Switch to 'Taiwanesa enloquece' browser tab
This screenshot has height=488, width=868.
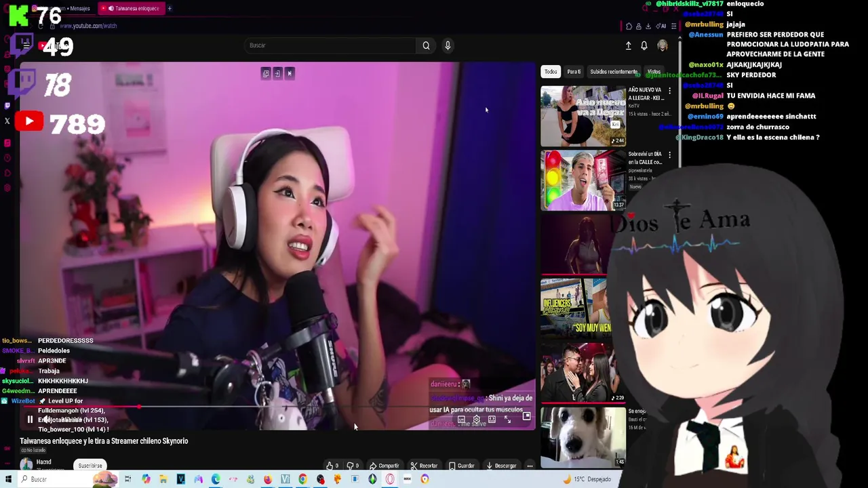click(133, 8)
